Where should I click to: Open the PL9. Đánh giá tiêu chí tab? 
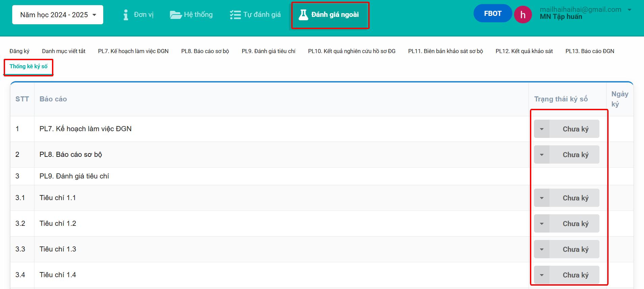268,51
